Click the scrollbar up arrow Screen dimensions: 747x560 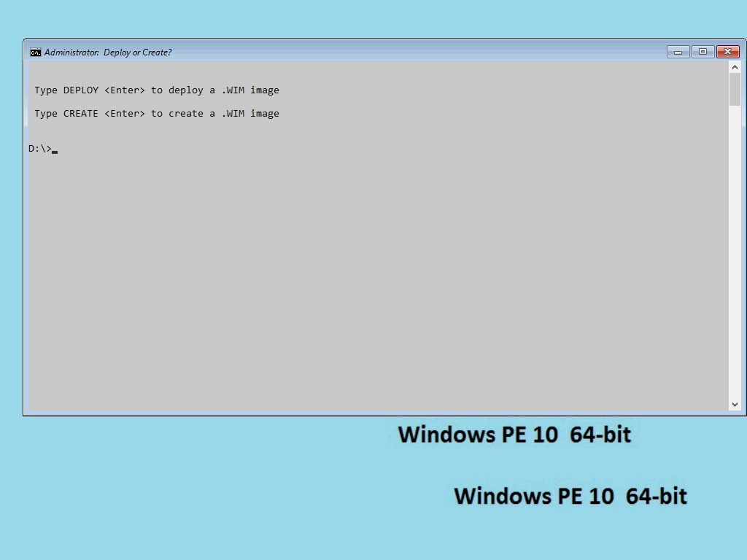tap(735, 66)
